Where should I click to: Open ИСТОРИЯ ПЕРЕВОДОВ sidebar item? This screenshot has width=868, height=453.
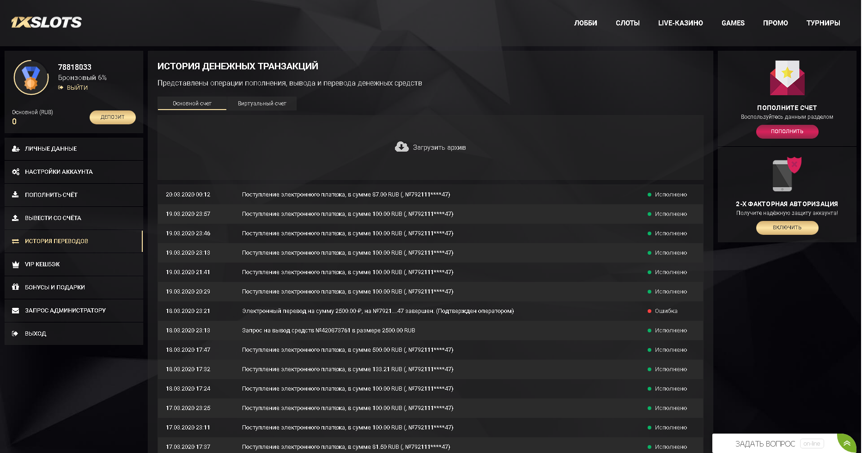(x=74, y=241)
